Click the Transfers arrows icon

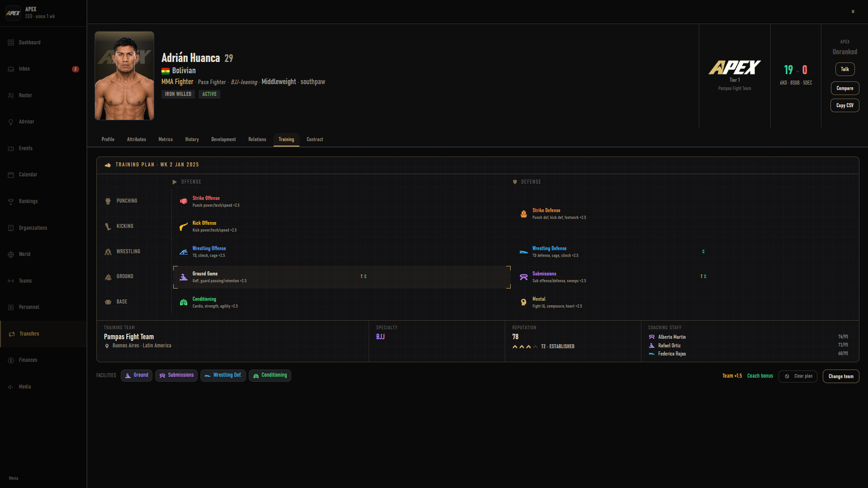tap(11, 334)
